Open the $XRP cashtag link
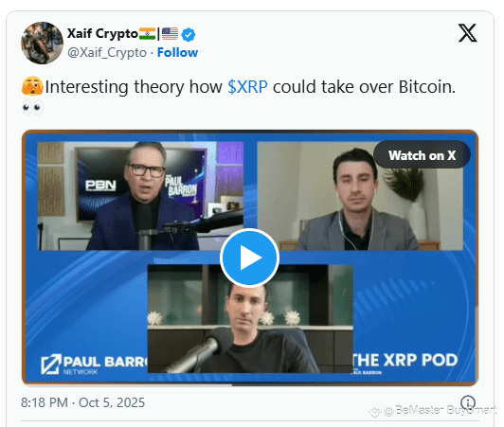Image resolution: width=504 pixels, height=427 pixels. 247,87
